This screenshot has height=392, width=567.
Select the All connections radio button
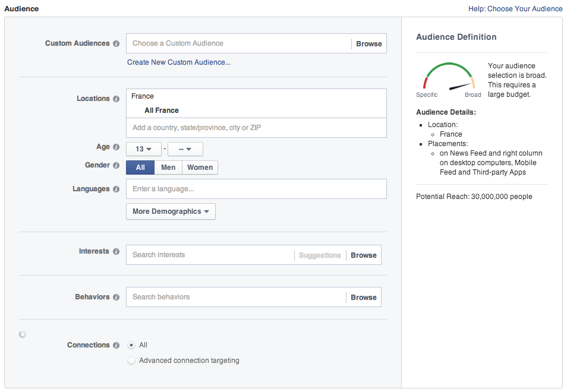coord(131,345)
